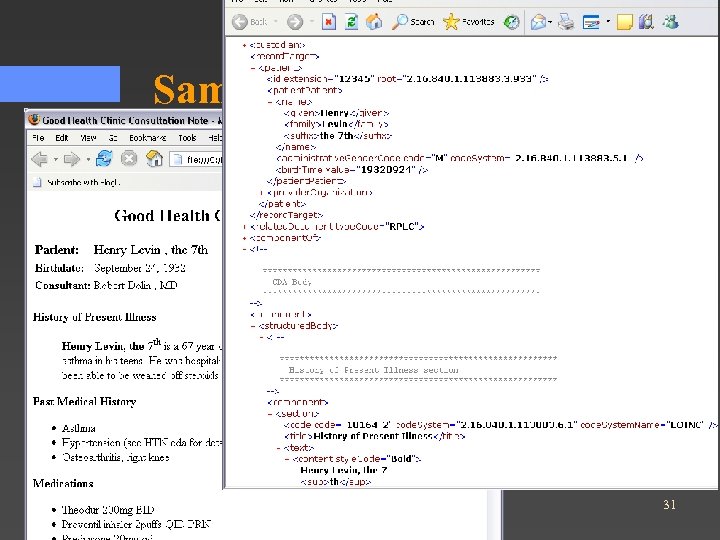Click the Edit page icon in Internet Explorer
The height and width of the screenshot is (540, 720).
tap(591, 22)
